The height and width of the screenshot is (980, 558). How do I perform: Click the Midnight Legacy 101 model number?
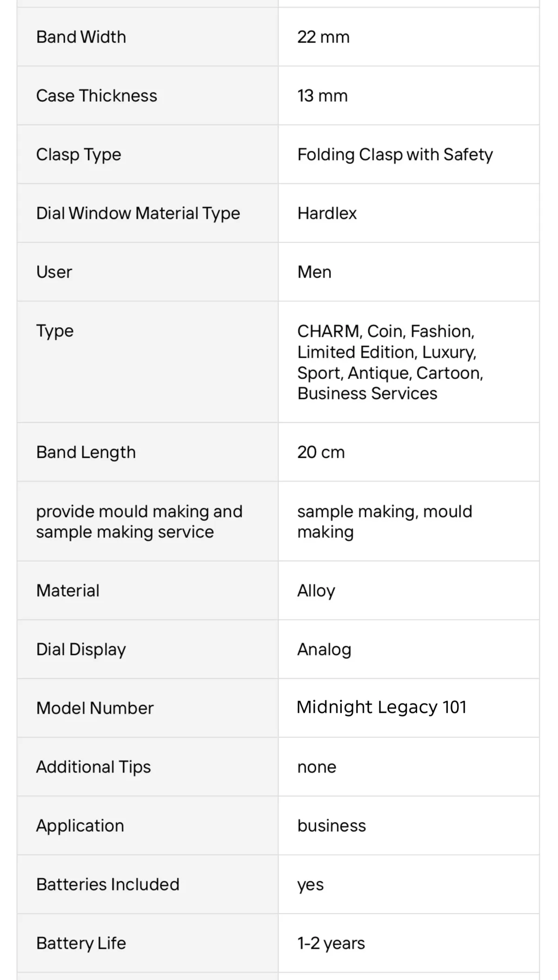[x=381, y=707]
